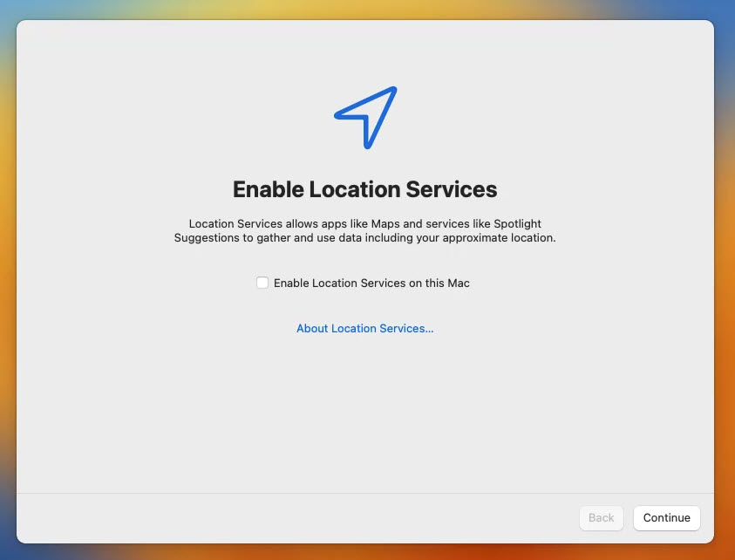Click the blue location arrow icon
Viewport: 735px width, 560px height.
[x=366, y=117]
